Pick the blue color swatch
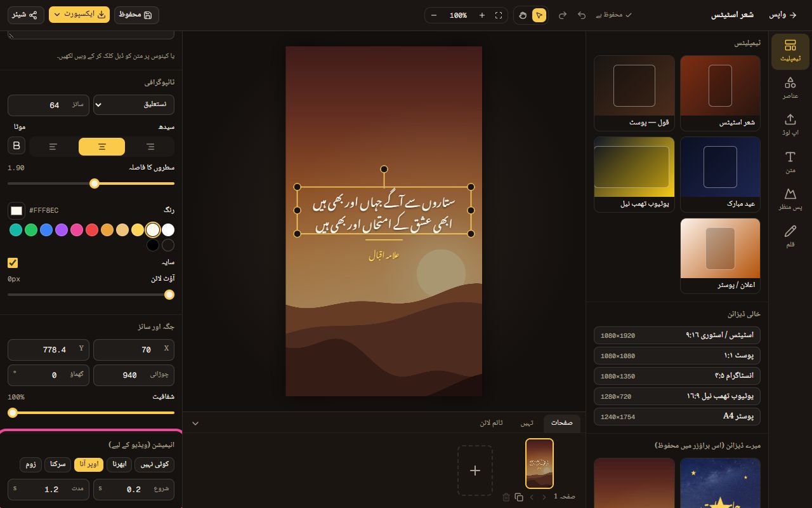The height and width of the screenshot is (508, 812). pyautogui.click(x=46, y=230)
